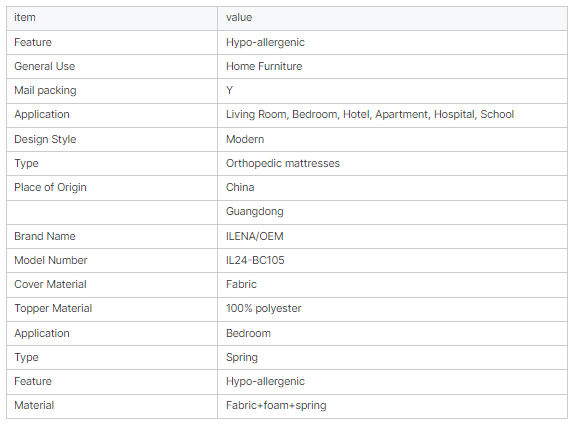Select the 100% polyester value
The height and width of the screenshot is (425, 573).
click(263, 308)
